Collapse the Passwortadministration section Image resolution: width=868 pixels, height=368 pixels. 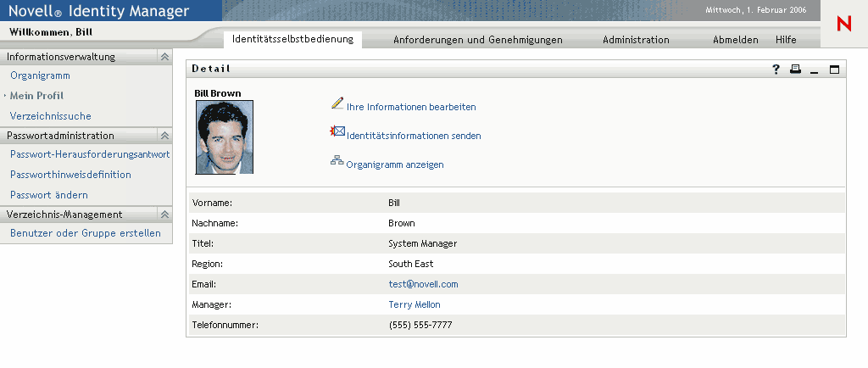pyautogui.click(x=164, y=136)
